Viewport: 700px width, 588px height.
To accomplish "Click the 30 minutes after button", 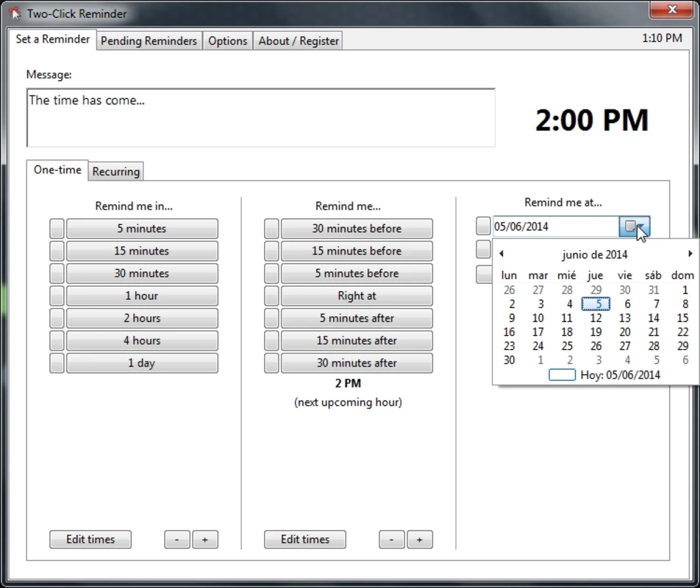I will (357, 362).
